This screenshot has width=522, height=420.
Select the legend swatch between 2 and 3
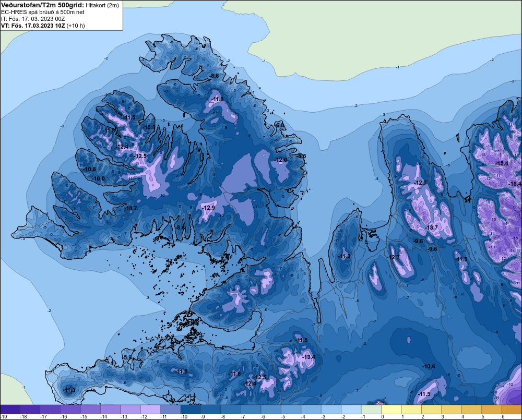432,410
